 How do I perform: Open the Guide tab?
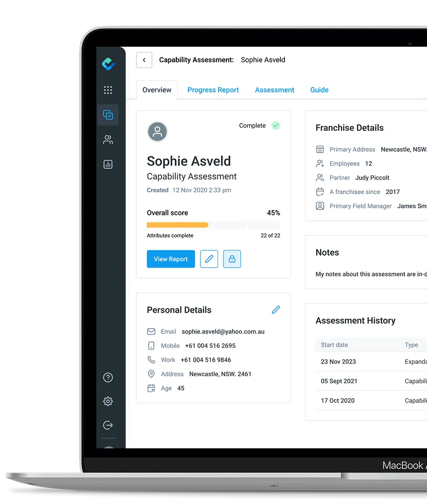pyautogui.click(x=319, y=90)
